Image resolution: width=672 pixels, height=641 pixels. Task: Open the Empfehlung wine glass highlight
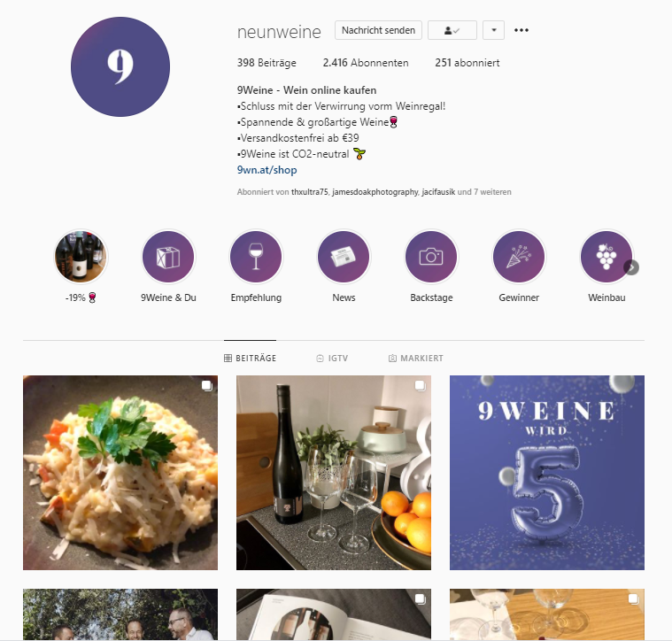(x=256, y=257)
